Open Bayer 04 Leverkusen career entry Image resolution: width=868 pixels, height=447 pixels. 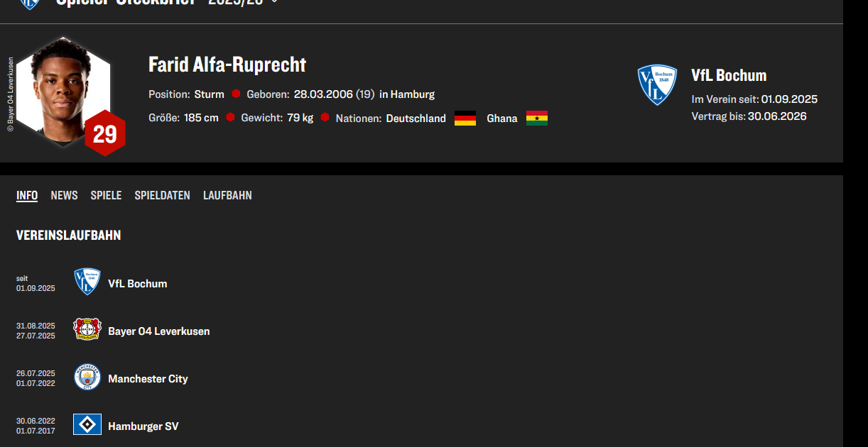click(x=158, y=331)
